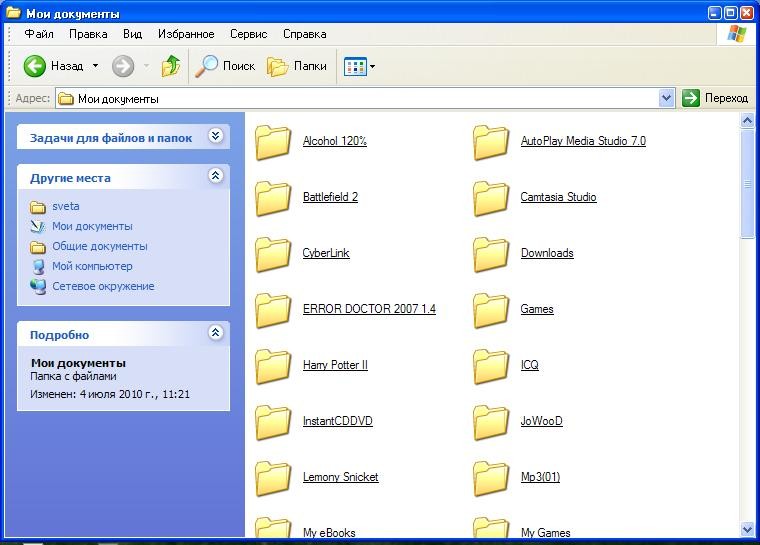Click the My eBooks folder name
Viewport: 760px width, 545px height.
coord(329,532)
